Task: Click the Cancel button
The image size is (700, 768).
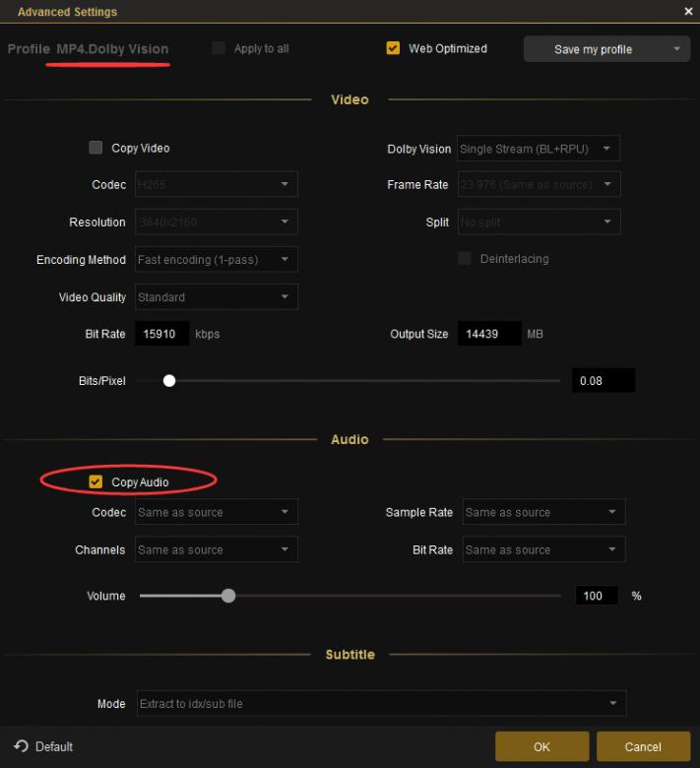Action: (643, 746)
